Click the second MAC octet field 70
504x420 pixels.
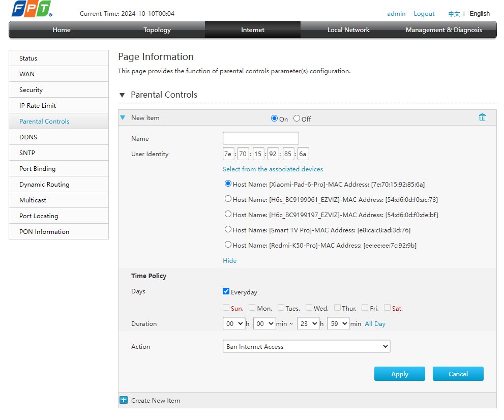coord(243,154)
